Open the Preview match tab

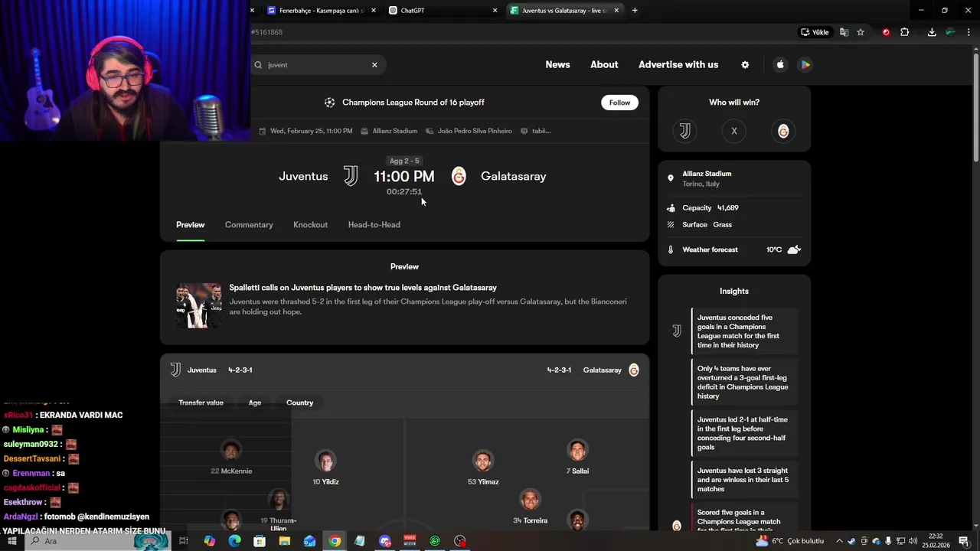(190, 225)
